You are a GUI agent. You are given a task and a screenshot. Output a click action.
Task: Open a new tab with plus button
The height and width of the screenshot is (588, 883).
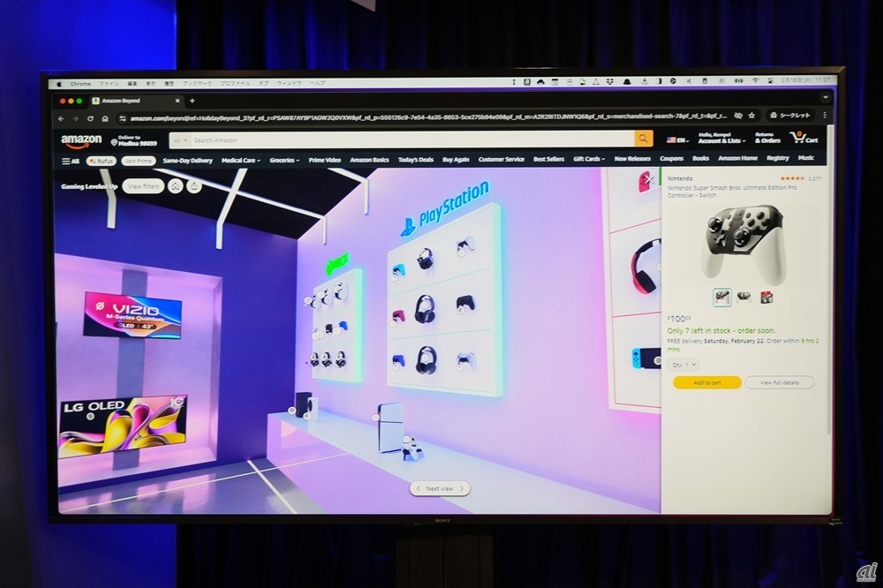point(192,101)
